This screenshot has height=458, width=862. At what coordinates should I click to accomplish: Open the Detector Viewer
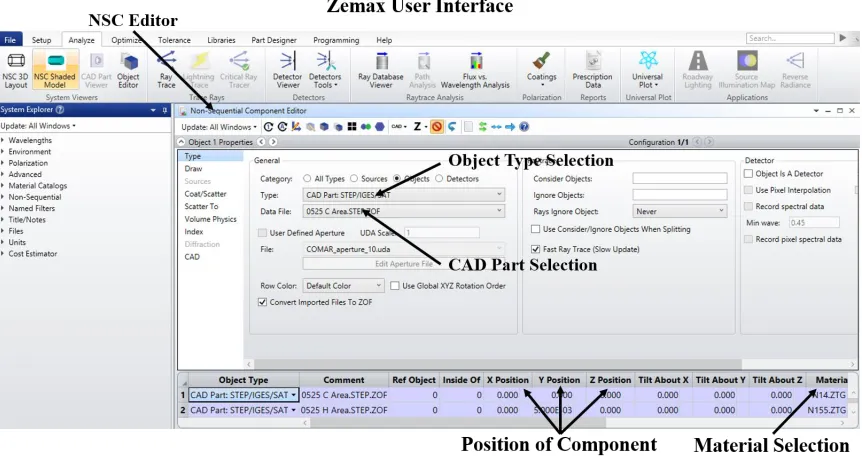[x=288, y=70]
